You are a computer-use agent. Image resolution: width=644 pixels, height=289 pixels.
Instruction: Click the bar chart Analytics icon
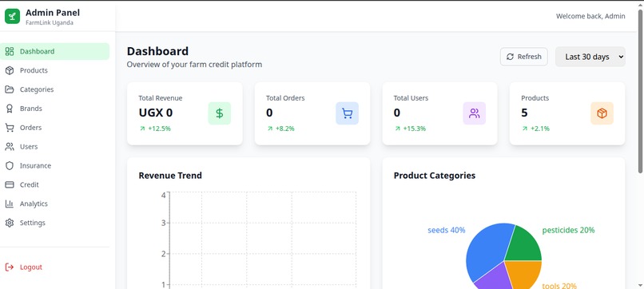[x=10, y=204]
